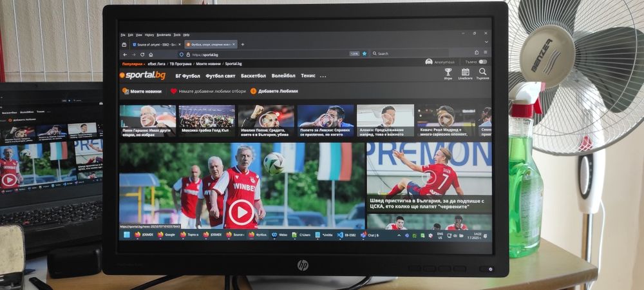644x290 pixels.
Task: Open the Попето за Левски news thumbnail
Action: pyautogui.click(x=325, y=121)
